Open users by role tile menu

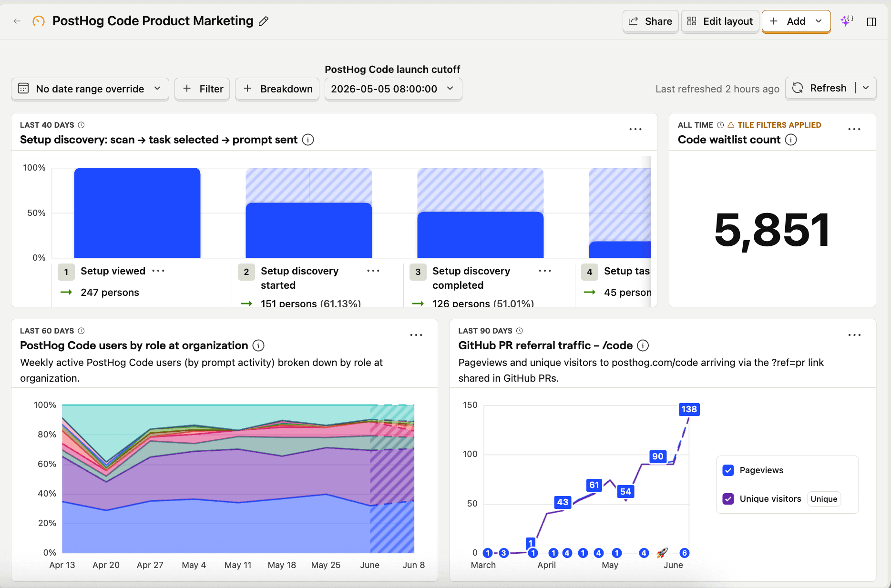pyautogui.click(x=416, y=335)
